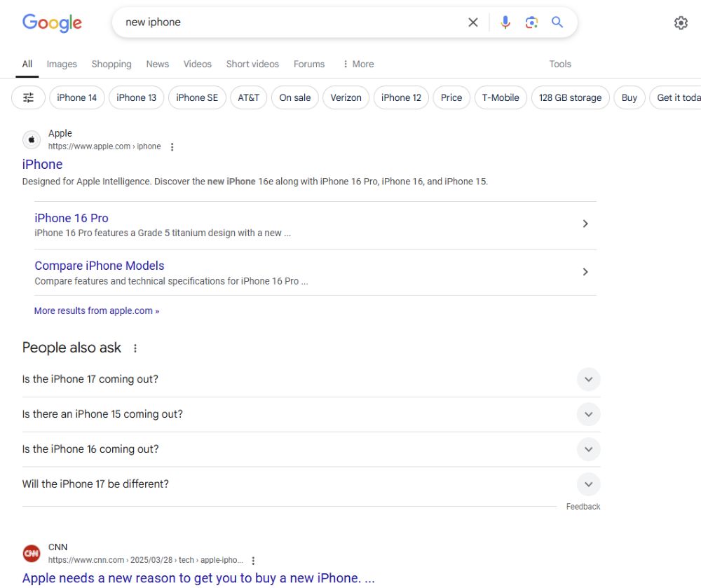Click the magnifying glass search icon

pyautogui.click(x=557, y=22)
